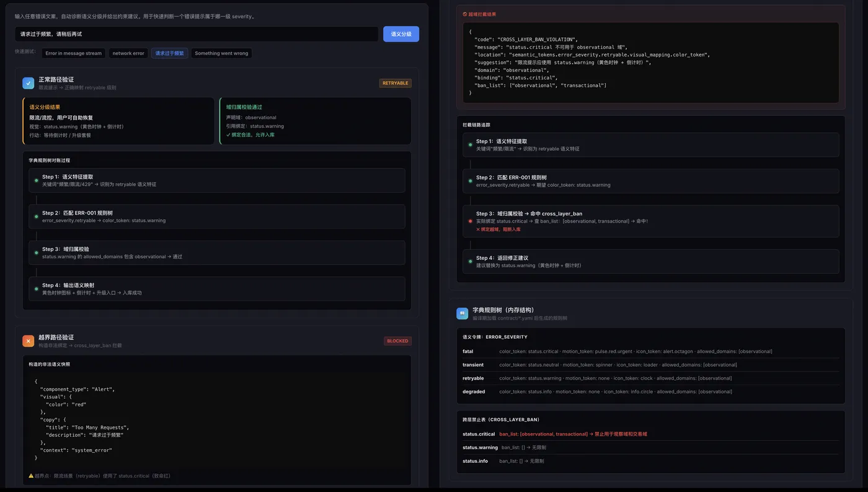The image size is (868, 492).
Task: Select the 'network error' quick test chip
Action: (128, 53)
